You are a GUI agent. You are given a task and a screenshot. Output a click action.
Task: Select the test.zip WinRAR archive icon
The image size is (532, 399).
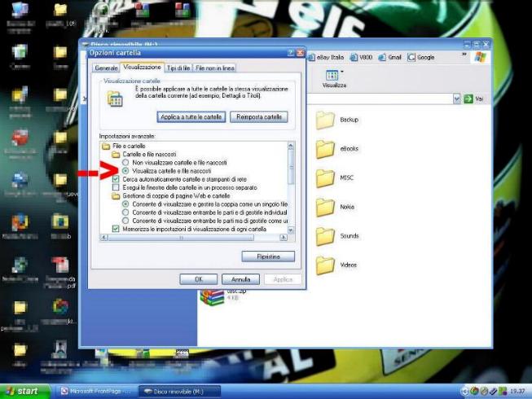(x=212, y=297)
